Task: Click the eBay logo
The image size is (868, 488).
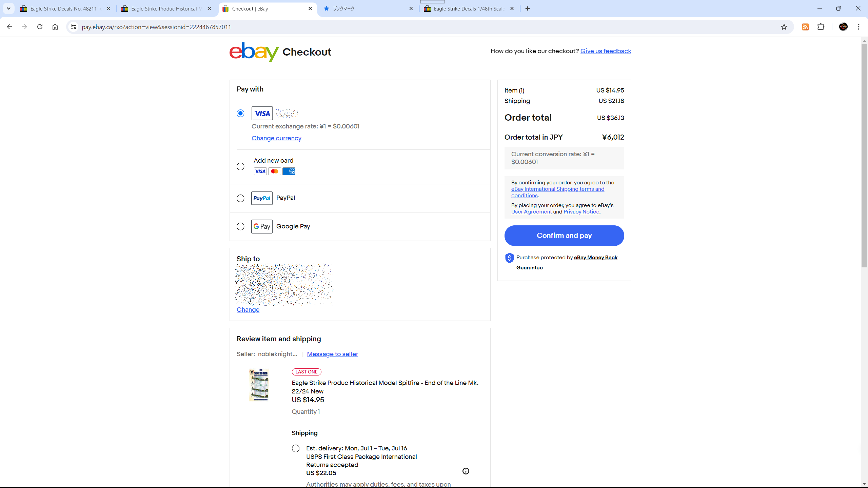Action: 254,52
